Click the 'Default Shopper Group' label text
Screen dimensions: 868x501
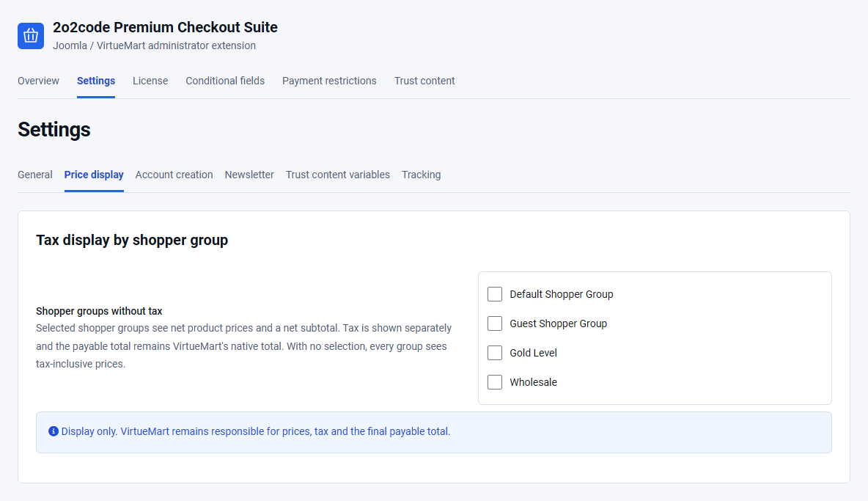562,294
